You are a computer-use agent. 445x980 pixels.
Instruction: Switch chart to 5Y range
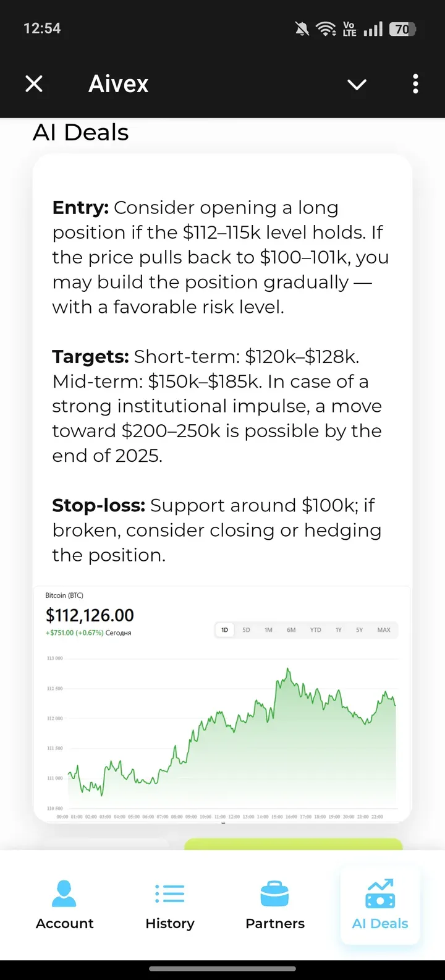359,630
